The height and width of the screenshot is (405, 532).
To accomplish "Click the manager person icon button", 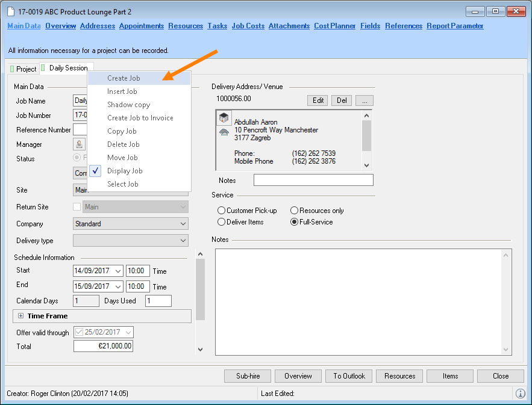I will coord(80,144).
